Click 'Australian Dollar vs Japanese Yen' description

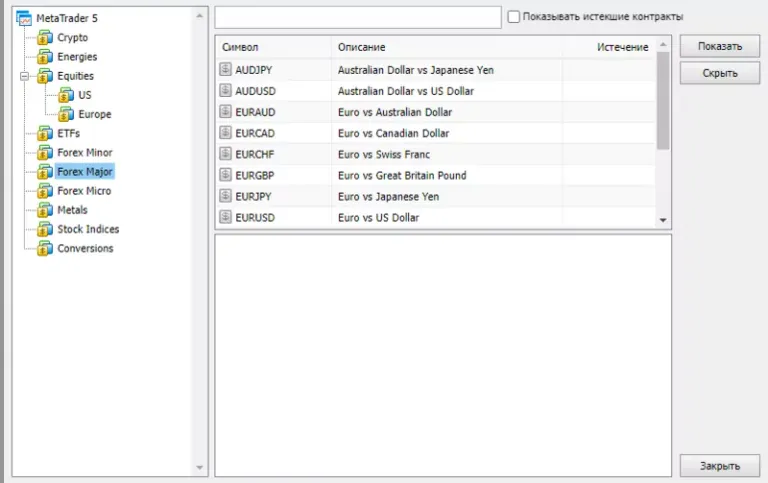(415, 70)
